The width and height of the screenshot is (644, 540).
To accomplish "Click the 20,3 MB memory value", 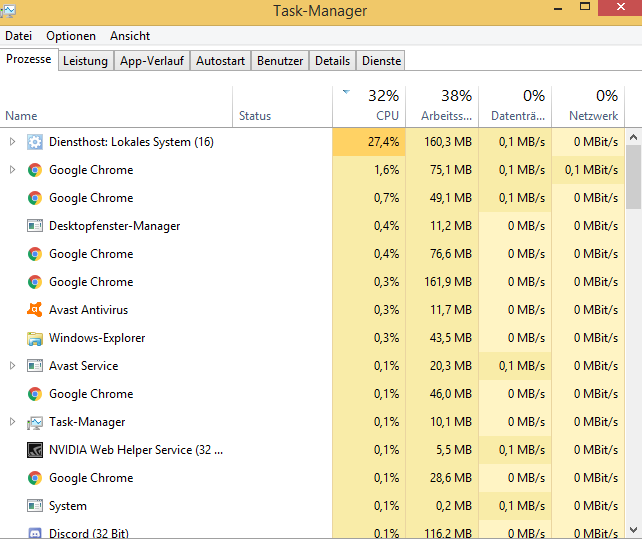I will pos(451,366).
